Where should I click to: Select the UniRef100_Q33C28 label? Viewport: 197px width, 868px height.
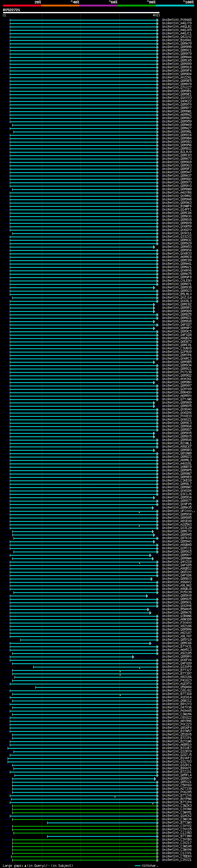tap(177, 528)
